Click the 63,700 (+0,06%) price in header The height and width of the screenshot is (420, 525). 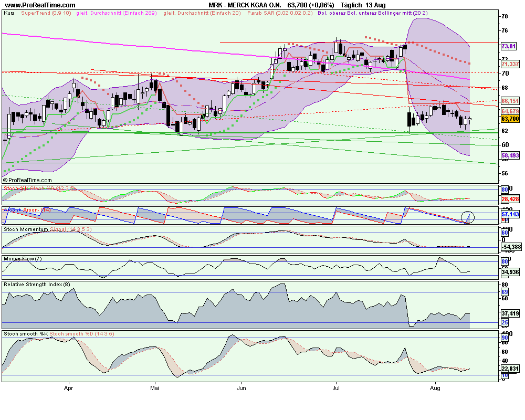tap(311, 5)
